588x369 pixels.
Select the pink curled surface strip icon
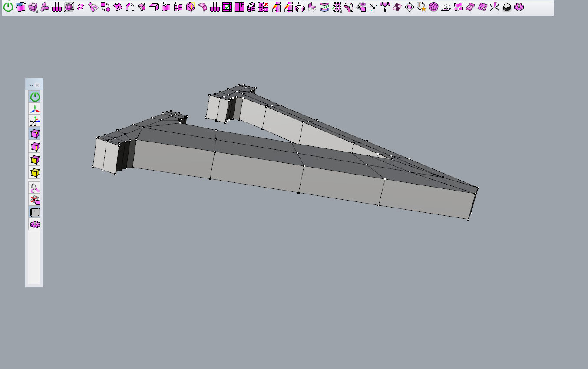203,7
